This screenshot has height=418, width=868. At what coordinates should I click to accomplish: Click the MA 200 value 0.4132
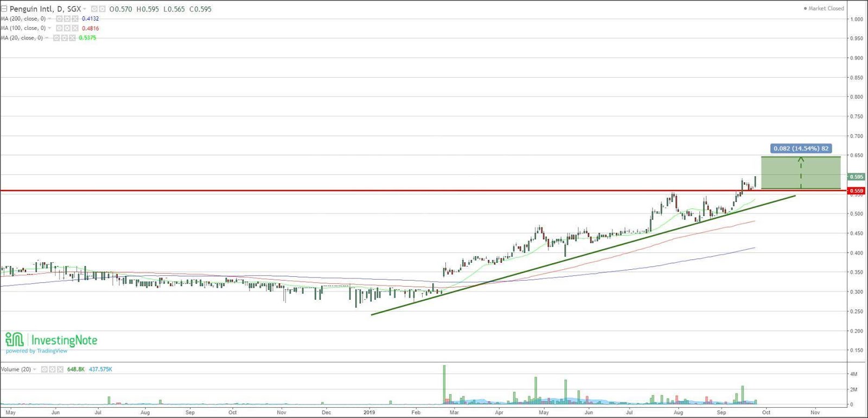coord(91,18)
